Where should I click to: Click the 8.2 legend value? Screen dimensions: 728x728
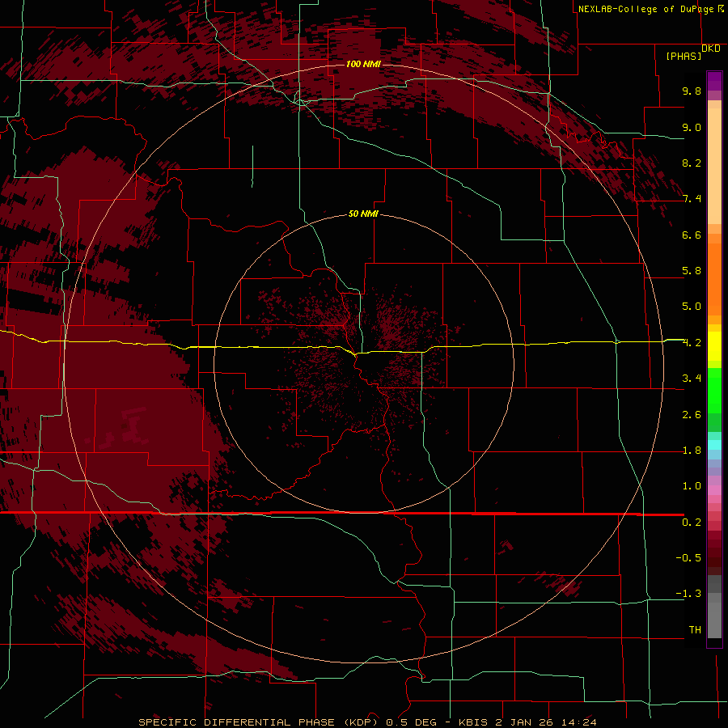[692, 163]
